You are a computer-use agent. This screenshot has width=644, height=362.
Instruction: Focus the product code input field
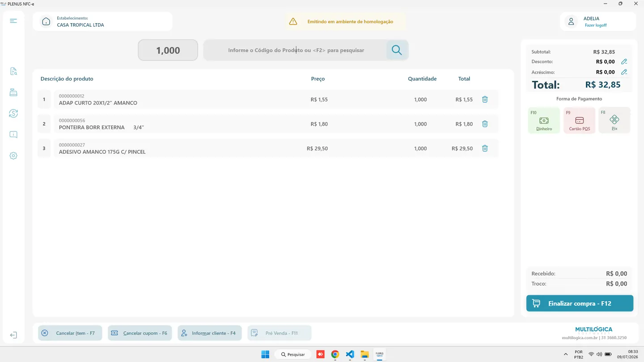click(295, 50)
